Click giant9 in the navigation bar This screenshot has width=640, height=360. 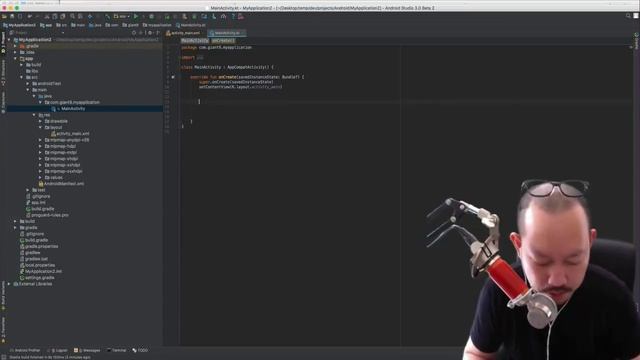coord(131,25)
